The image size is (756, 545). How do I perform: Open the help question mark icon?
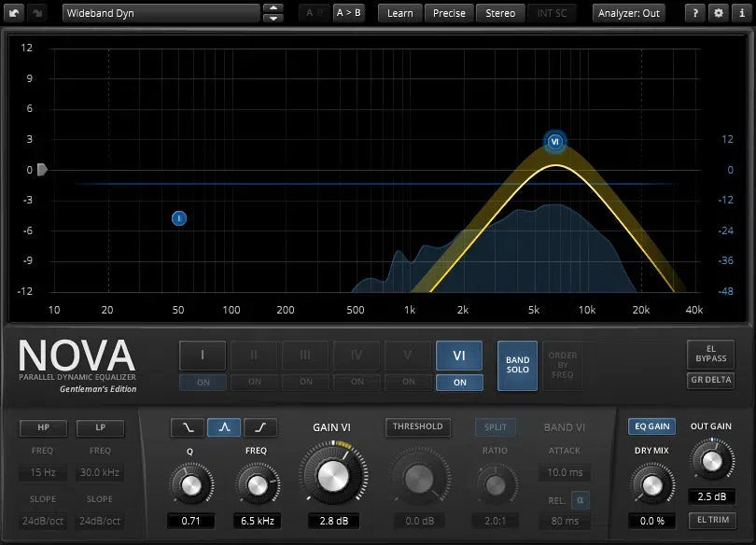pyautogui.click(x=695, y=13)
